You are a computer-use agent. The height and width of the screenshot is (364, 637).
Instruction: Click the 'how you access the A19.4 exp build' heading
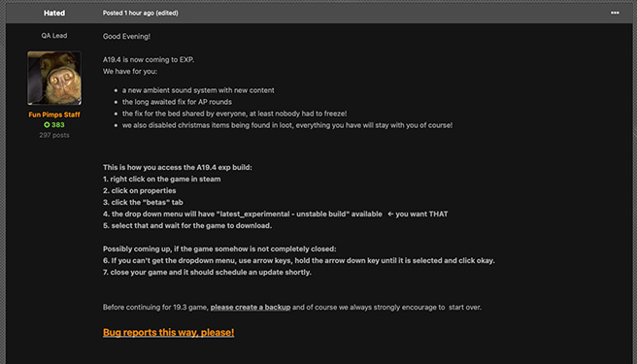point(177,167)
